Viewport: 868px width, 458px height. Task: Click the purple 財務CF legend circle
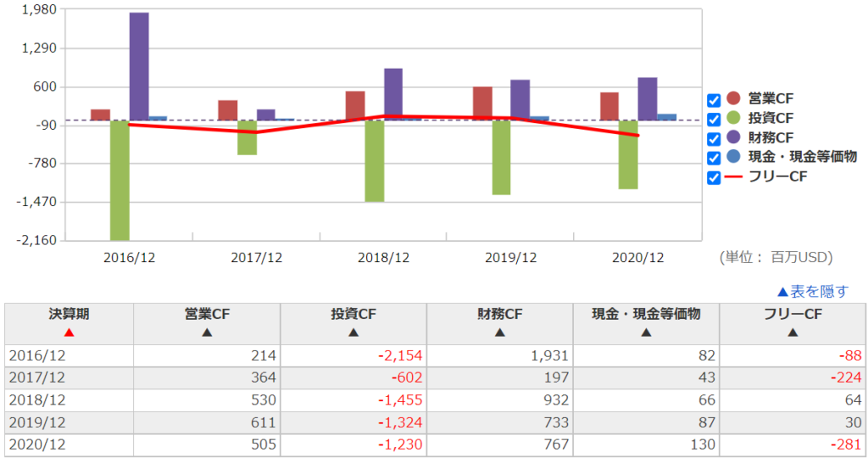[733, 137]
